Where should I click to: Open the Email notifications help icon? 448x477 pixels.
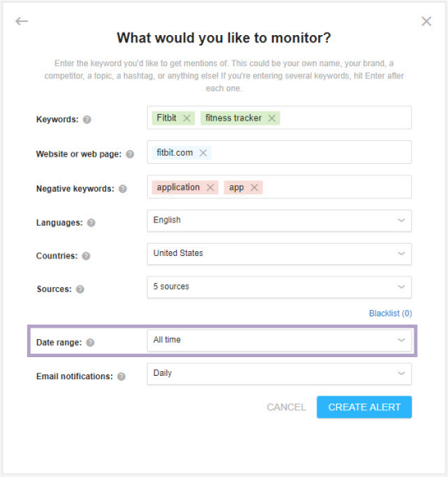click(122, 377)
